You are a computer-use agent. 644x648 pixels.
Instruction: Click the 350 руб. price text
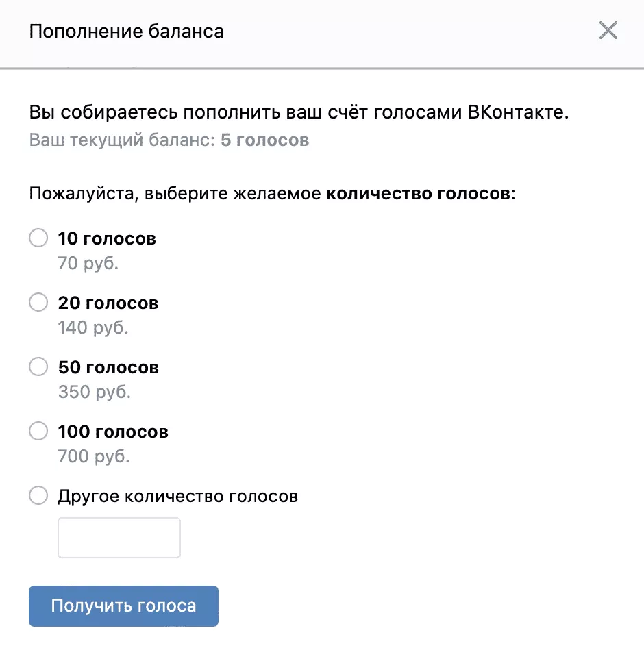tap(94, 392)
